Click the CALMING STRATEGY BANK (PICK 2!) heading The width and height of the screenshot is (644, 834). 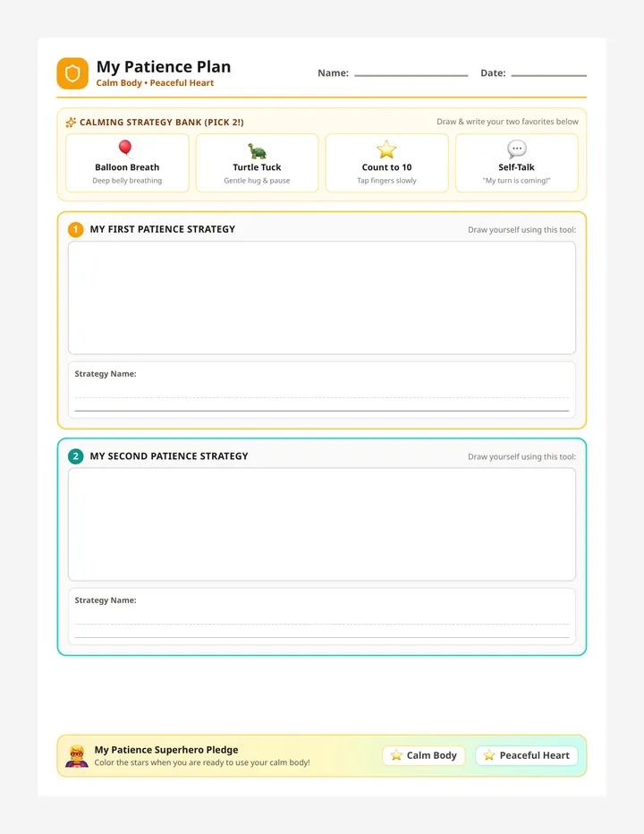162,123
